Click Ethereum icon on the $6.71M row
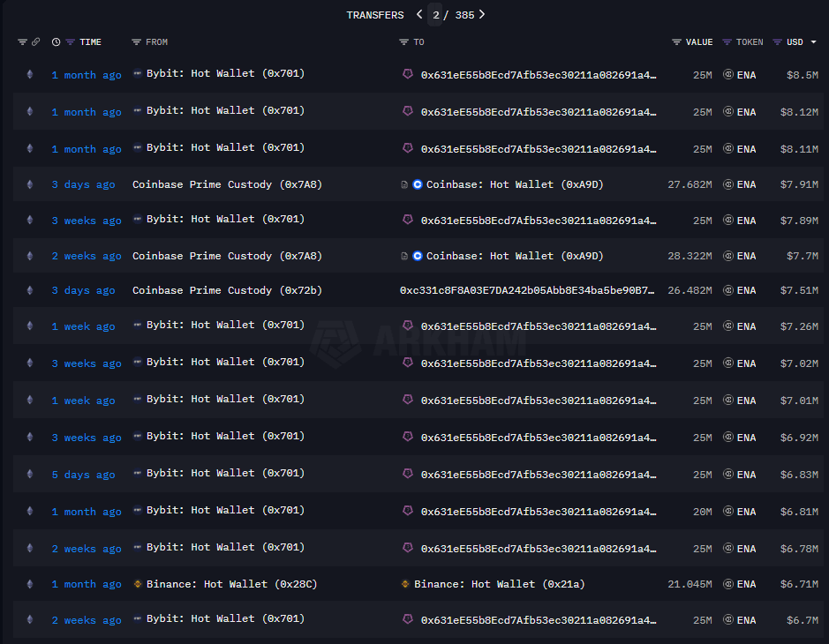This screenshot has height=644, width=829. 30,584
